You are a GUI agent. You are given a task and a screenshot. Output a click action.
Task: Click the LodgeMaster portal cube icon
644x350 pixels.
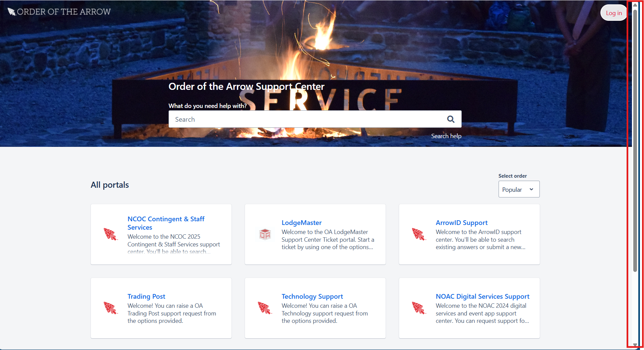point(265,234)
